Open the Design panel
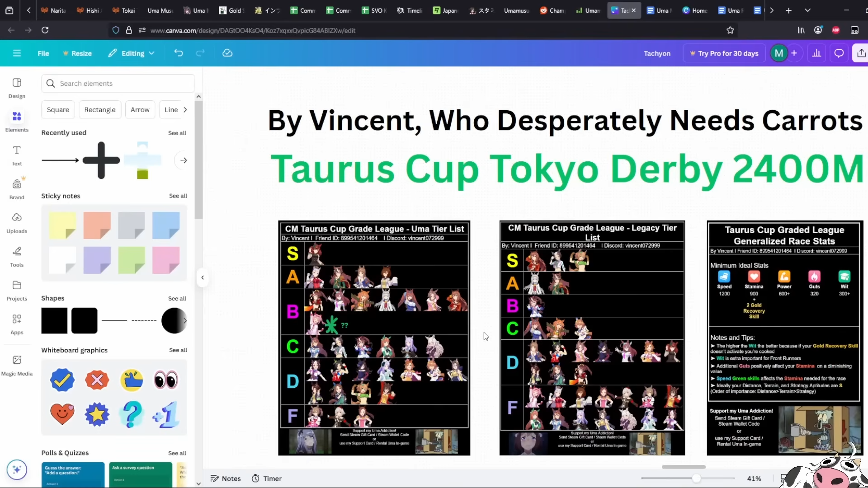This screenshot has width=868, height=488. tap(17, 88)
